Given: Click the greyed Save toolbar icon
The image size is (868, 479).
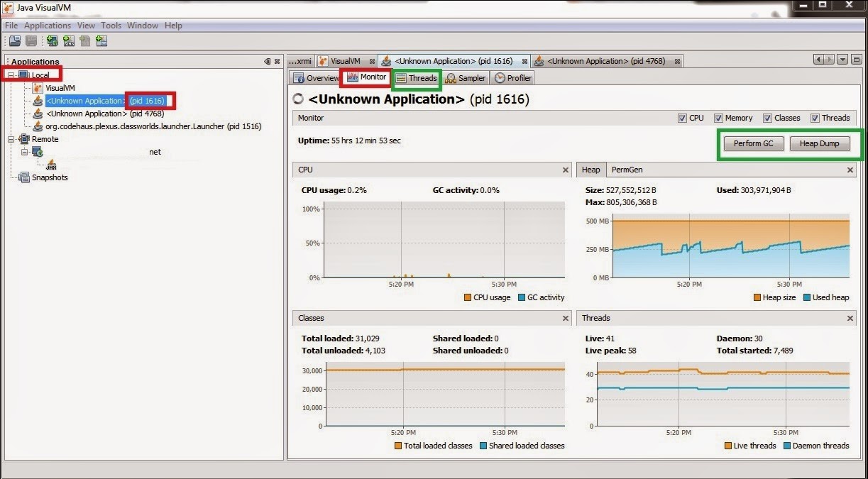Looking at the screenshot, I should pyautogui.click(x=31, y=41).
